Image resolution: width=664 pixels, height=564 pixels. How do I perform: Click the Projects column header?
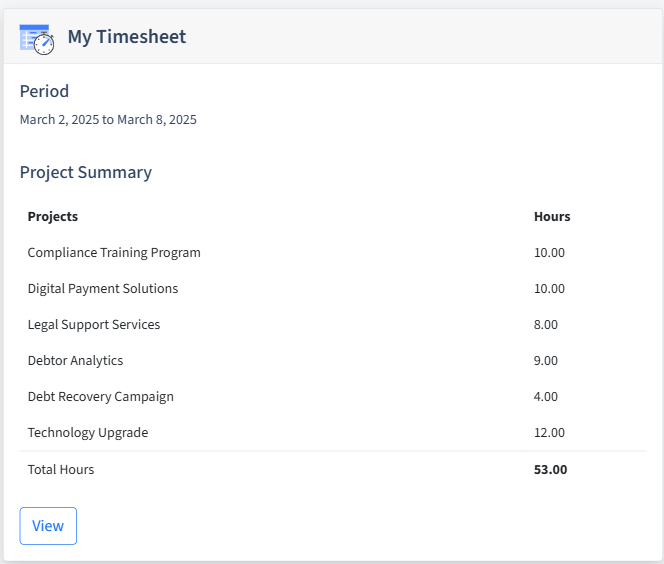pyautogui.click(x=53, y=216)
